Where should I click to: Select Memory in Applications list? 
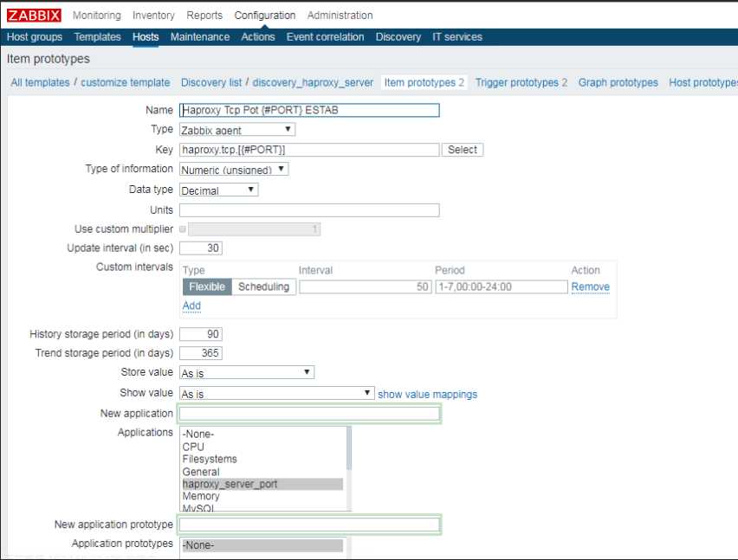(262, 496)
